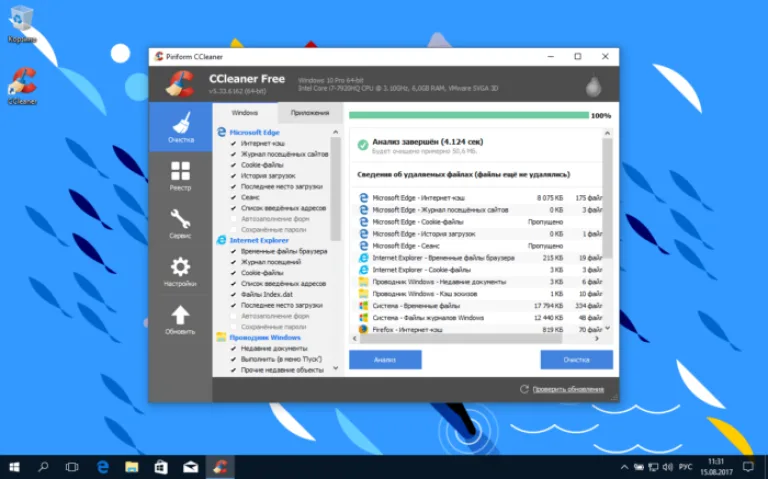Screen dimensions: 768x479
Task: Open File Explorer from the taskbar
Action: pyautogui.click(x=131, y=467)
